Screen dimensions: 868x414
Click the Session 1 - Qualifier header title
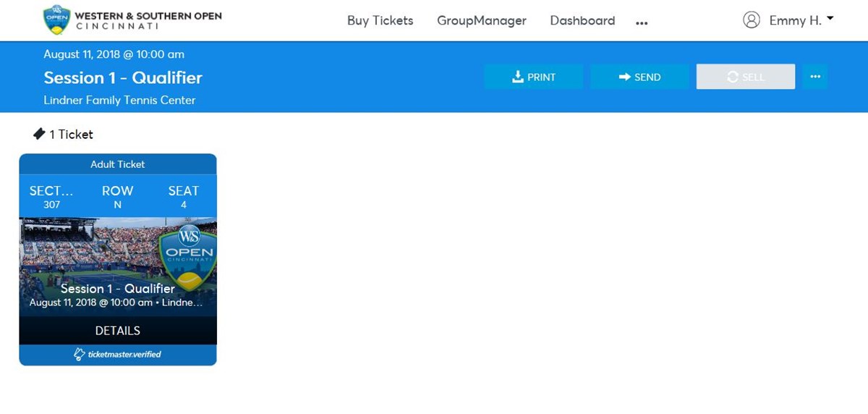pyautogui.click(x=123, y=77)
